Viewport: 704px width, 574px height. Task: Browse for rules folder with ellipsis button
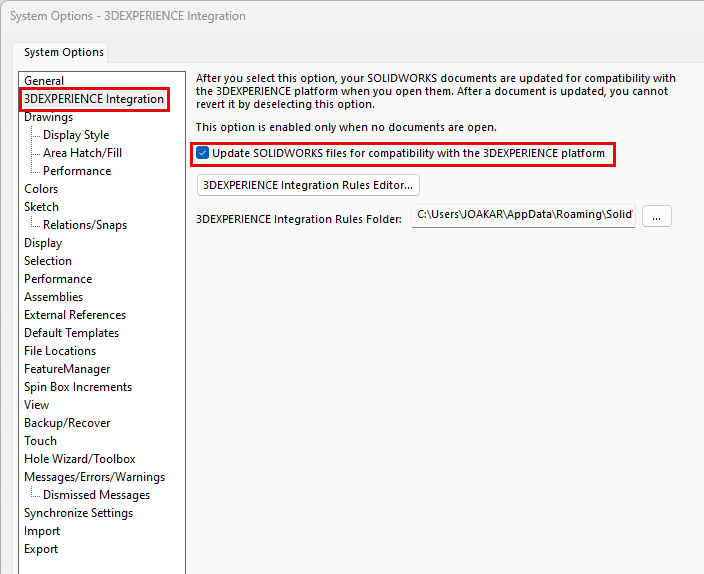tap(656, 216)
